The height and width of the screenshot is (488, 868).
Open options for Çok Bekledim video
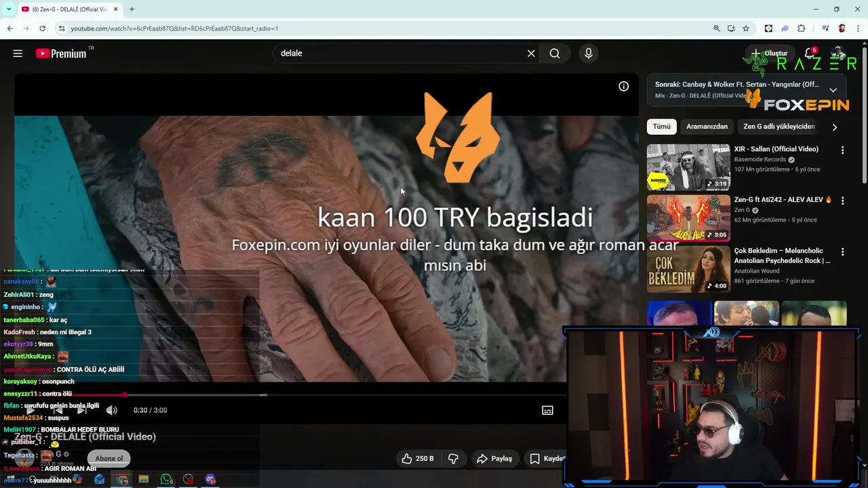point(843,251)
